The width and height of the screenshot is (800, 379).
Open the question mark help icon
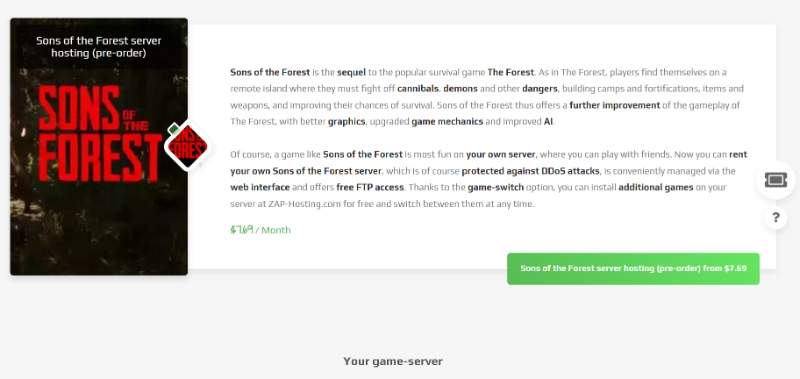(x=776, y=218)
